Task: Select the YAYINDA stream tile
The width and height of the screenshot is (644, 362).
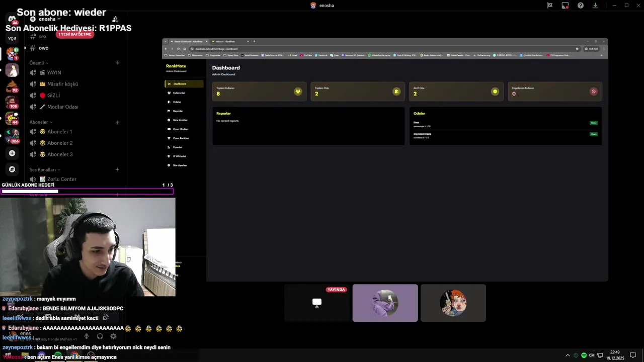Action: (317, 303)
